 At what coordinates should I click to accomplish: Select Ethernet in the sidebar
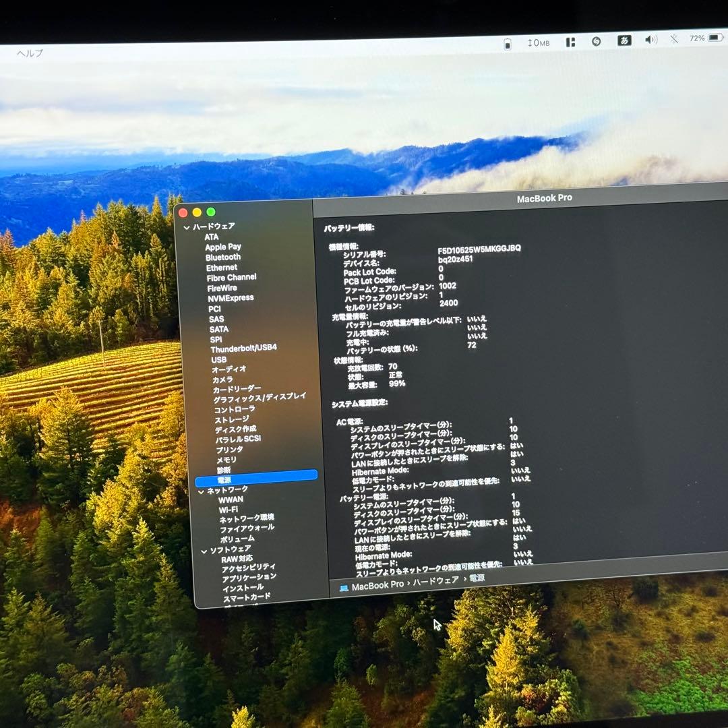pyautogui.click(x=222, y=268)
